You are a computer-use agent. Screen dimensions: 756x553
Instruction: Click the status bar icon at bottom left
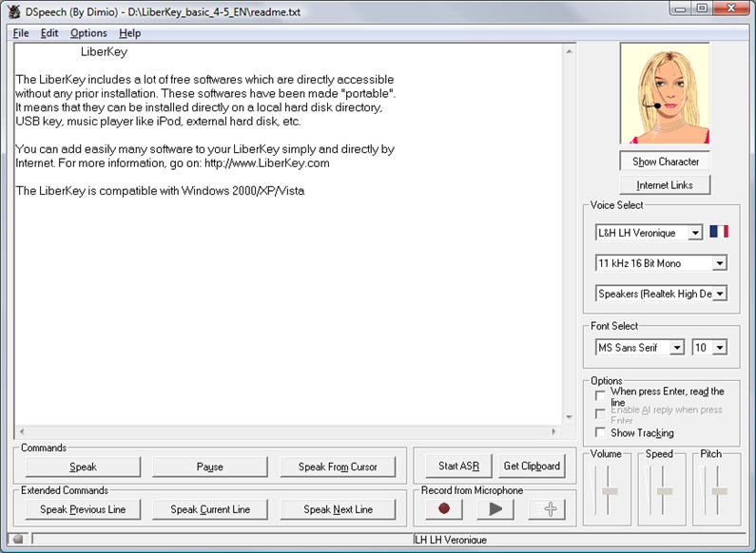[17, 539]
